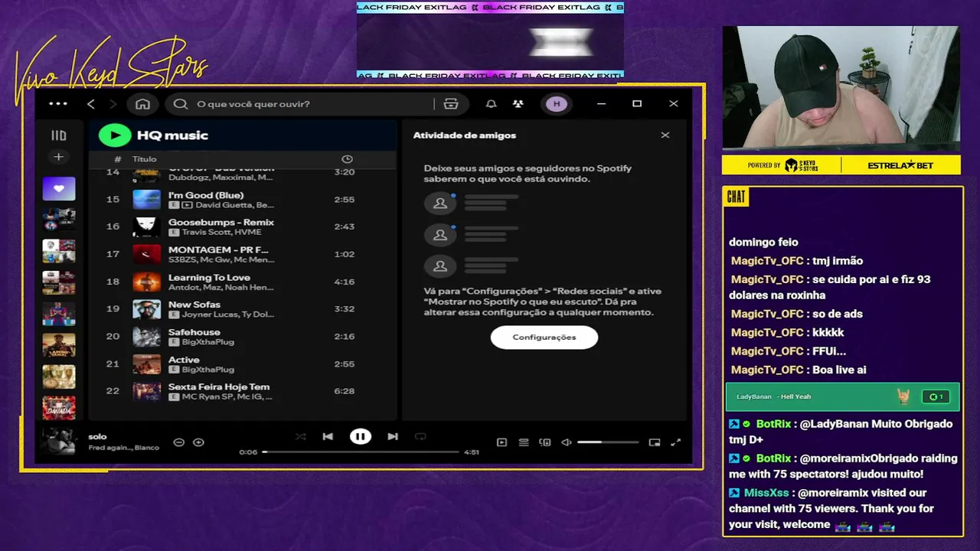Open BigXthaPlug link under Active
The width and height of the screenshot is (980, 551).
[x=208, y=370]
